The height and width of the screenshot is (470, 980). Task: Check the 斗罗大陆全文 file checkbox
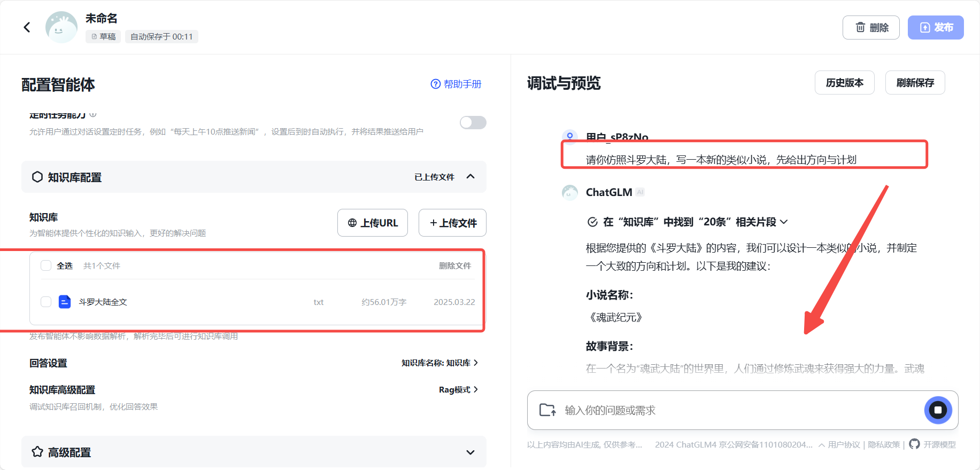click(46, 302)
